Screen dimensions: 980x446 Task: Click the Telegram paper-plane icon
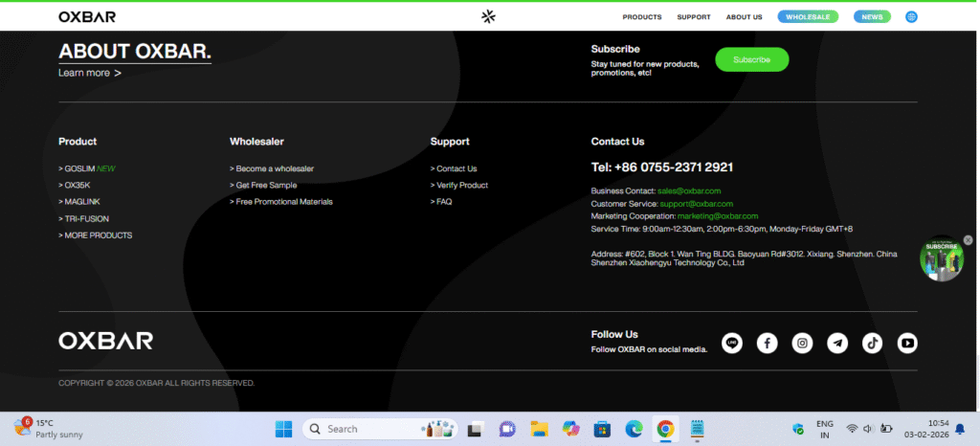837,343
